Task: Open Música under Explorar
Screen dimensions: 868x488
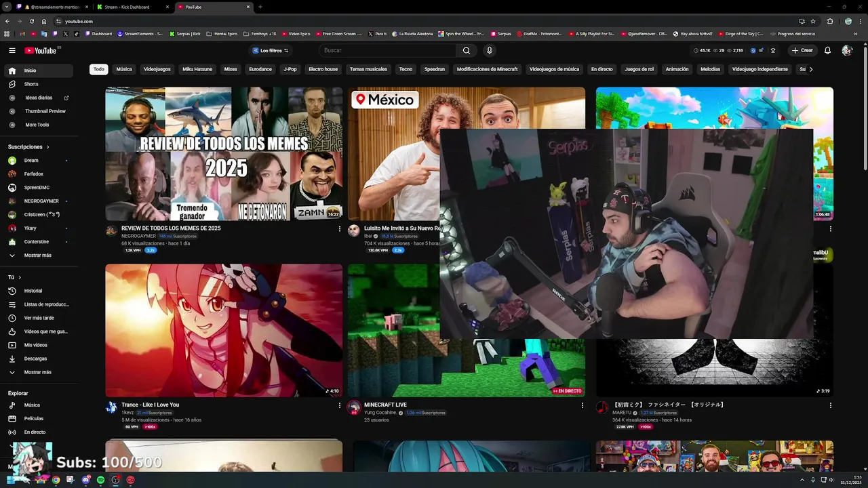Action: [38, 405]
